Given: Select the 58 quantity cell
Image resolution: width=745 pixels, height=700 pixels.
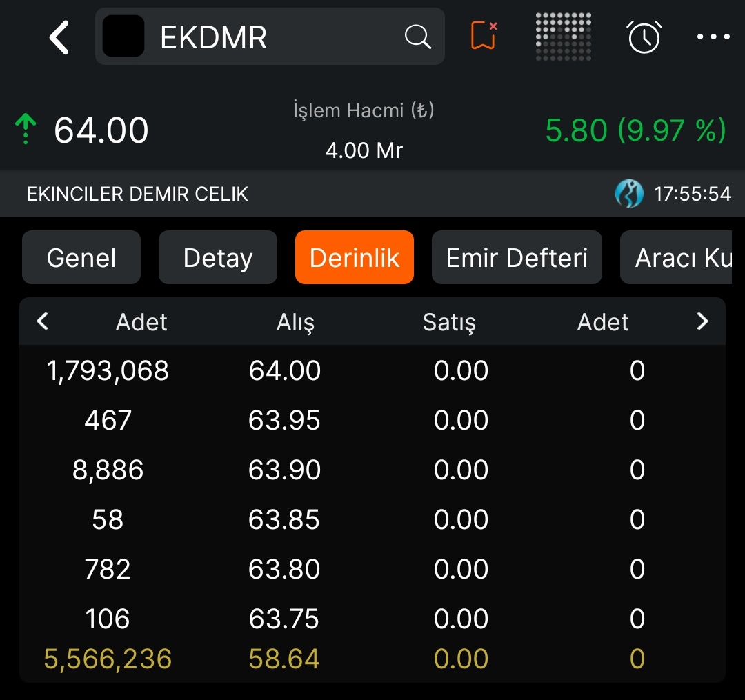Looking at the screenshot, I should pos(108,519).
